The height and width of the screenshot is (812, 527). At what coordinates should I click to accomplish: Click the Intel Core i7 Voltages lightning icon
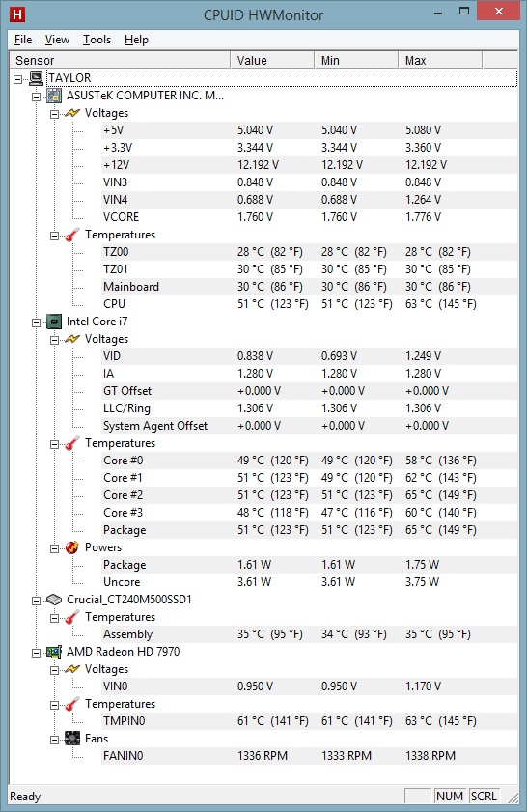72,339
